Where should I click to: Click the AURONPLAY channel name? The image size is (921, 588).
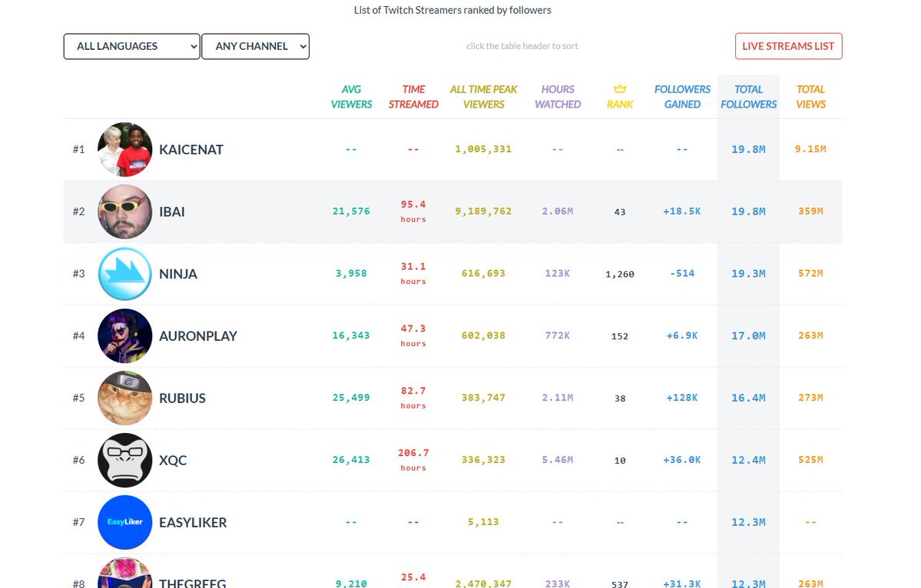[x=198, y=336]
